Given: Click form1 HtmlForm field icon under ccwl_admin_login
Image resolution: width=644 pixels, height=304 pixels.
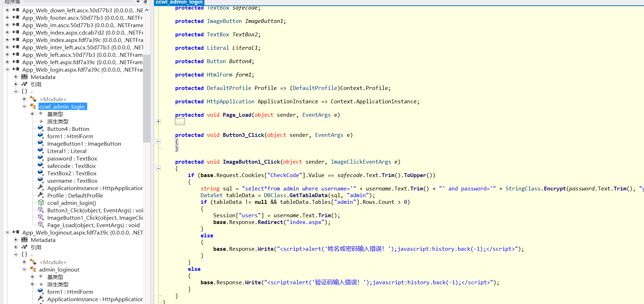Looking at the screenshot, I should (x=41, y=136).
